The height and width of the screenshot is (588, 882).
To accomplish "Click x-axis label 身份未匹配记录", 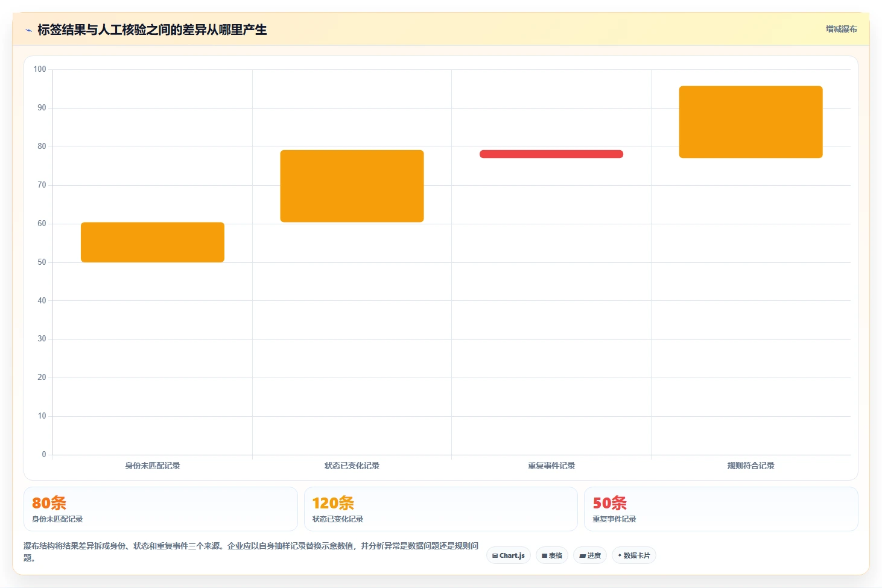I will tap(153, 466).
